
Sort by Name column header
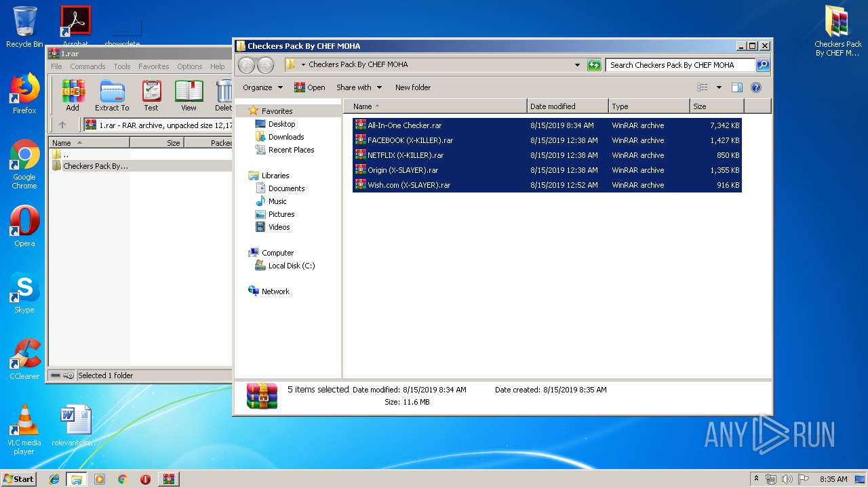tap(435, 106)
